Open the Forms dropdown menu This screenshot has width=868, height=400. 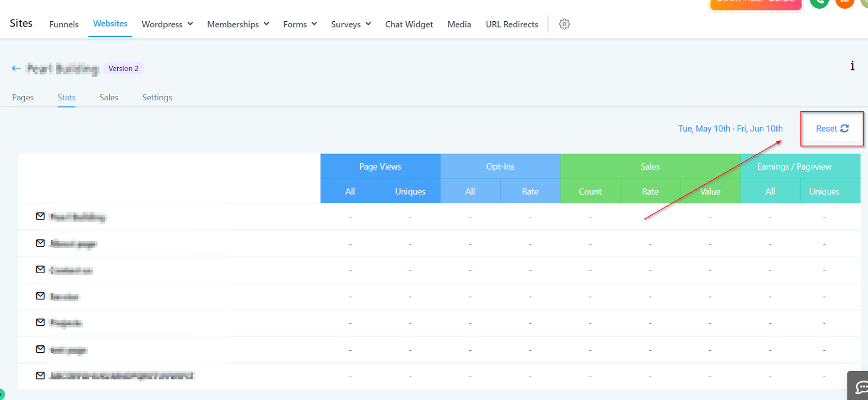point(300,24)
